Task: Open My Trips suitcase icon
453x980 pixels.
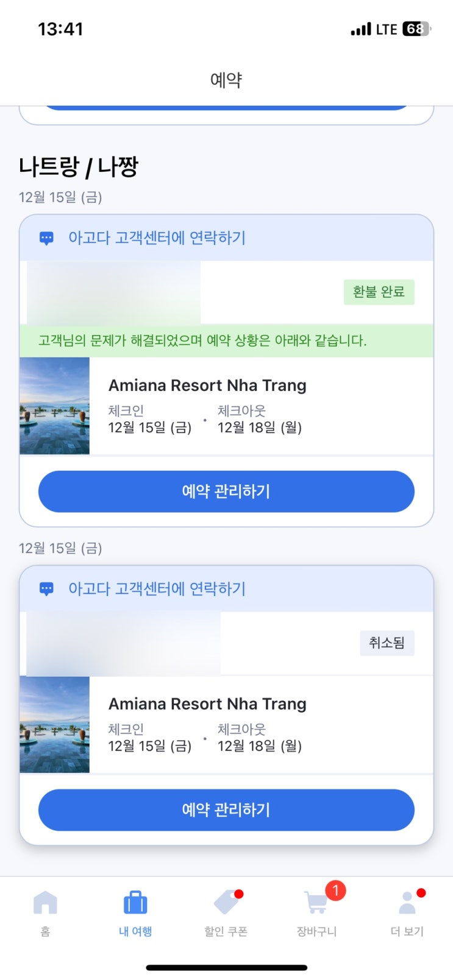Action: (135, 902)
